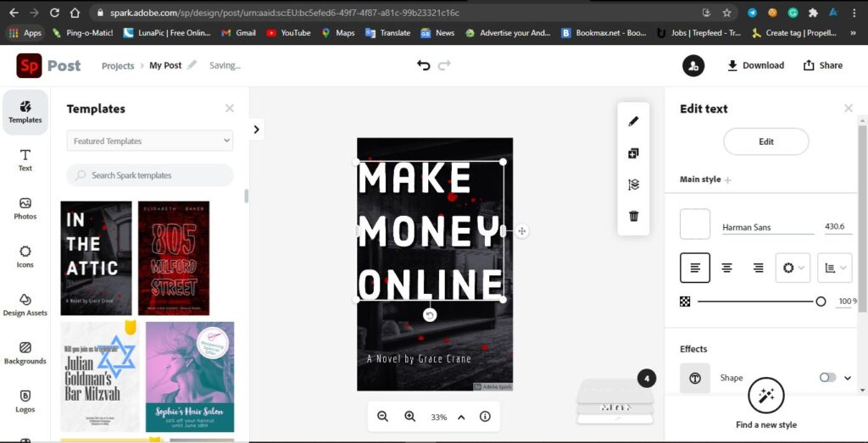Open line spacing dropdown
The height and width of the screenshot is (443, 868).
click(835, 268)
